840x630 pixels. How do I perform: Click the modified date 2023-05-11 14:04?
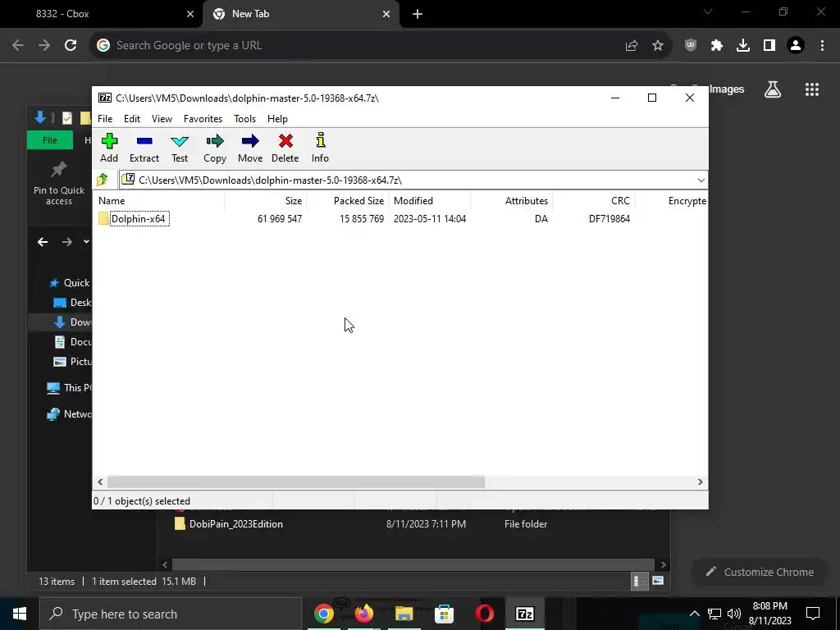coord(430,218)
